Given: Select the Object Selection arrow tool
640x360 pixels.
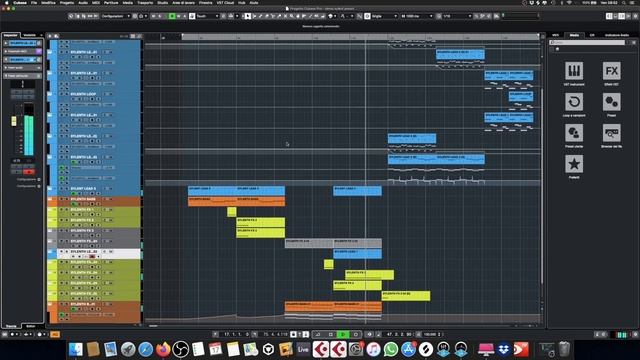Looking at the screenshot, I should pyautogui.click(x=248, y=16).
